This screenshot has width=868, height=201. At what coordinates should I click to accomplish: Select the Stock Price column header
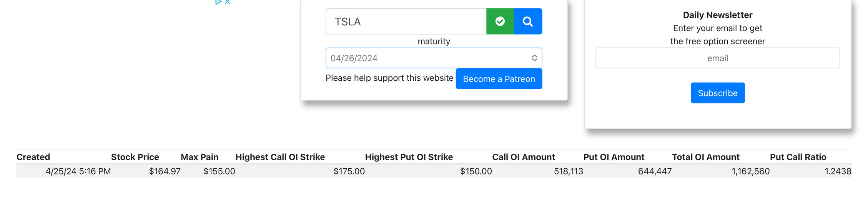[x=135, y=157]
